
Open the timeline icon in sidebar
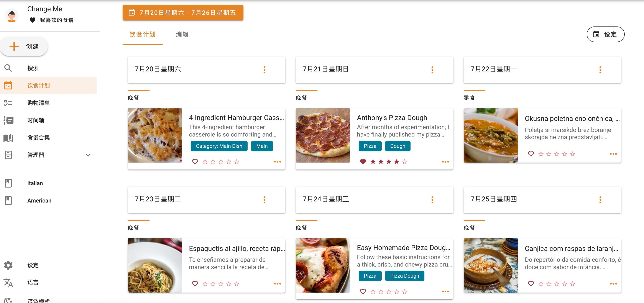coord(8,120)
